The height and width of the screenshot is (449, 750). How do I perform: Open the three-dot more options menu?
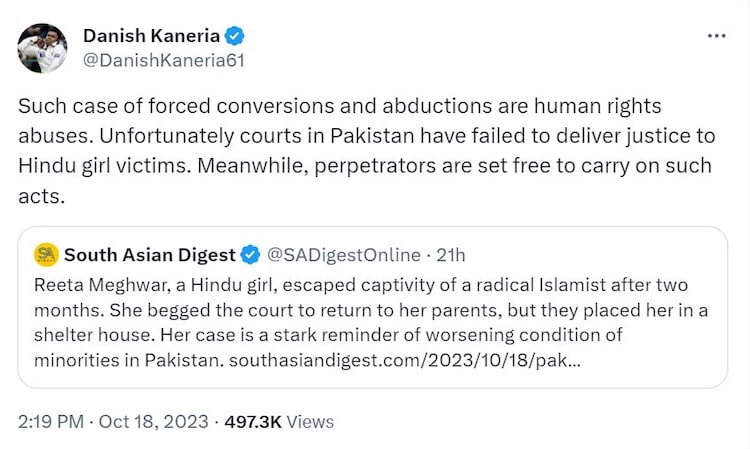pos(716,36)
